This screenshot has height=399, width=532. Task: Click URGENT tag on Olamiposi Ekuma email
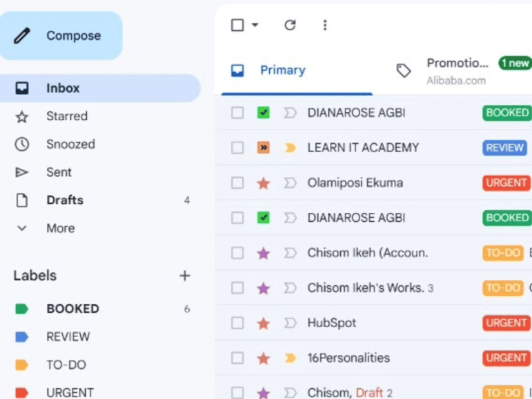pos(506,183)
